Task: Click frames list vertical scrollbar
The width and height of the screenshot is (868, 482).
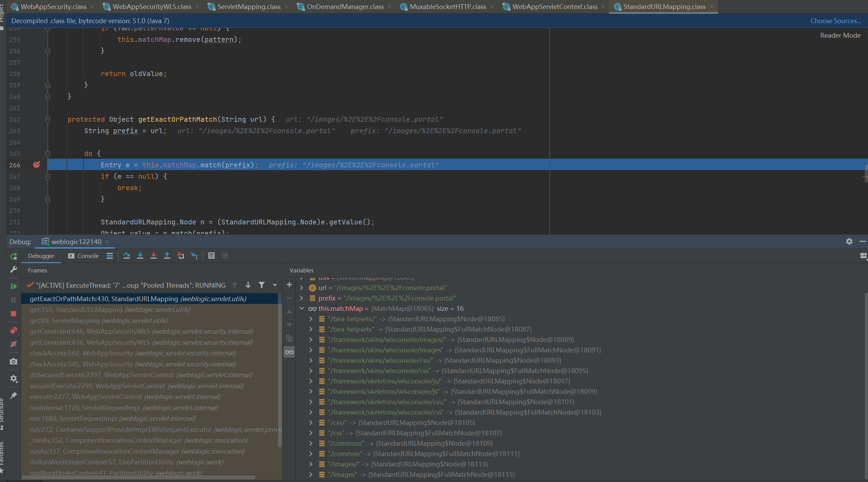Action: point(280,370)
